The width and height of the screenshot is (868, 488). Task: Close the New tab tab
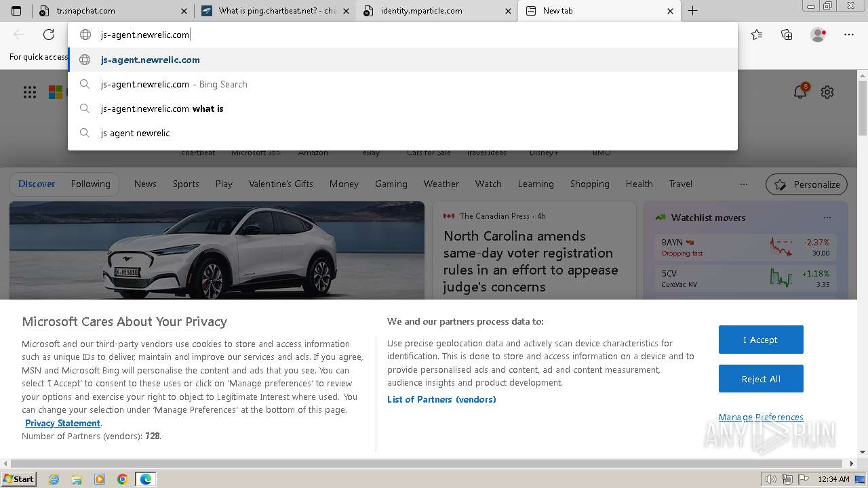[x=670, y=11]
